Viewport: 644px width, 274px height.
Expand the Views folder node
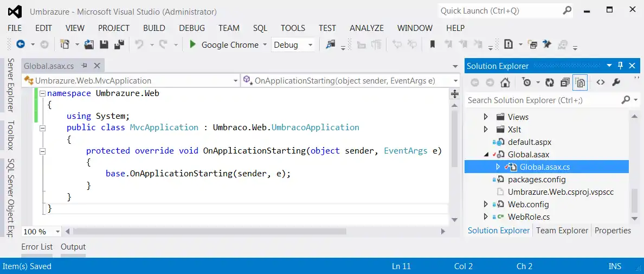(x=486, y=117)
